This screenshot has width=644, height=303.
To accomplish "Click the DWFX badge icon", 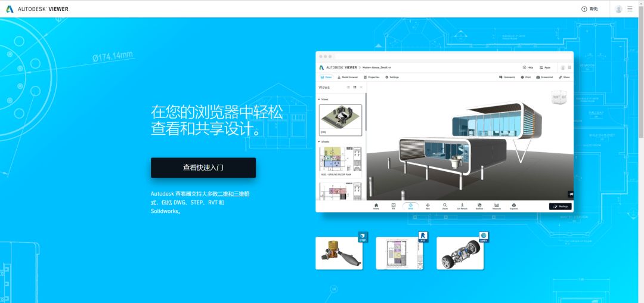I will click(x=484, y=237).
